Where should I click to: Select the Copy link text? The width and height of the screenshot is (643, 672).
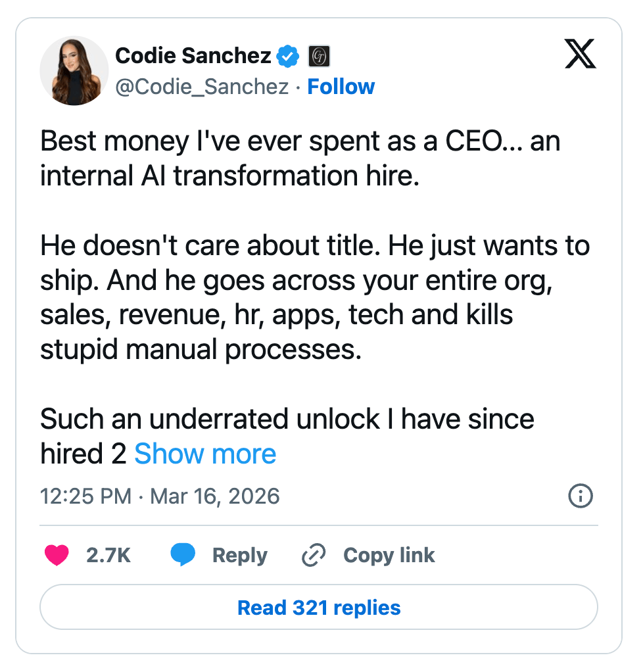389,556
